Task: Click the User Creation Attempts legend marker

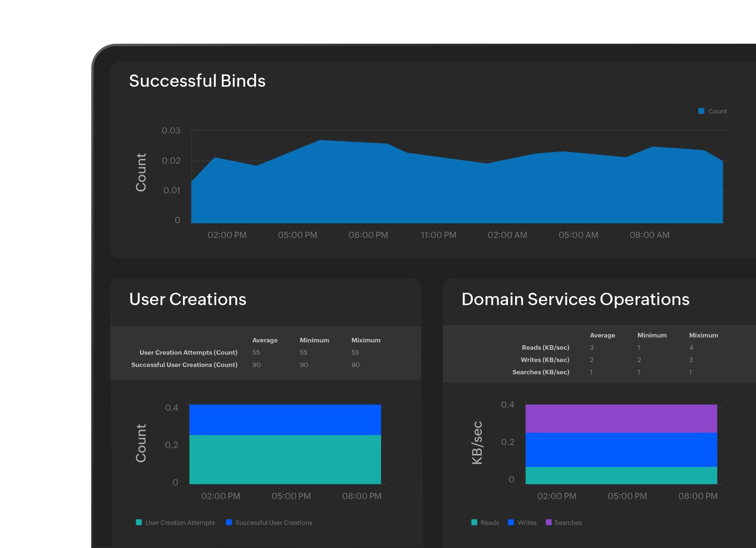Action: point(140,523)
